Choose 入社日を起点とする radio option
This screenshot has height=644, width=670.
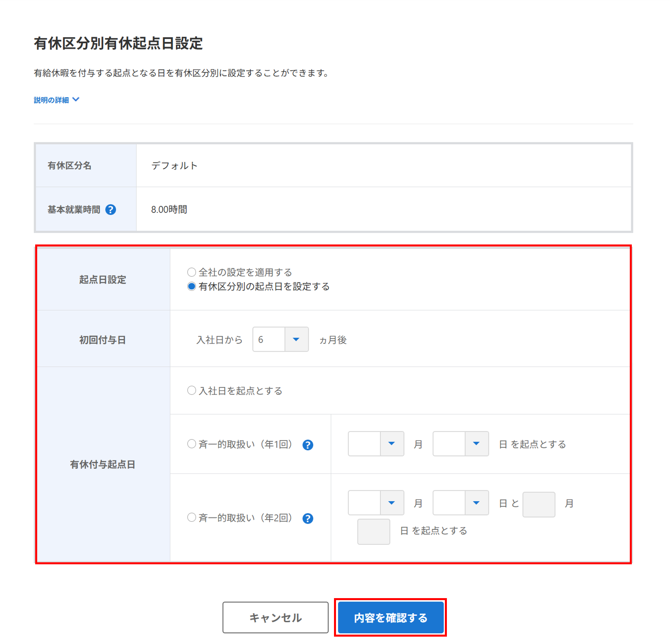click(191, 390)
